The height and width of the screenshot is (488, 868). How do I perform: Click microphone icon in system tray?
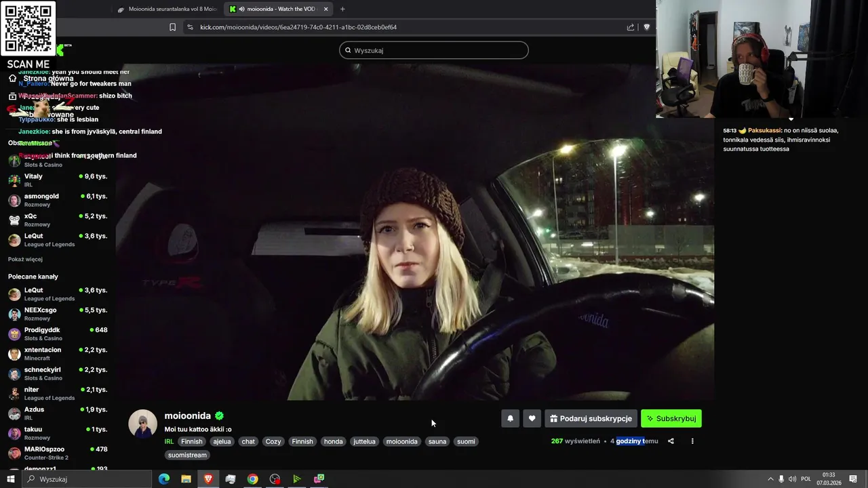coord(781,479)
